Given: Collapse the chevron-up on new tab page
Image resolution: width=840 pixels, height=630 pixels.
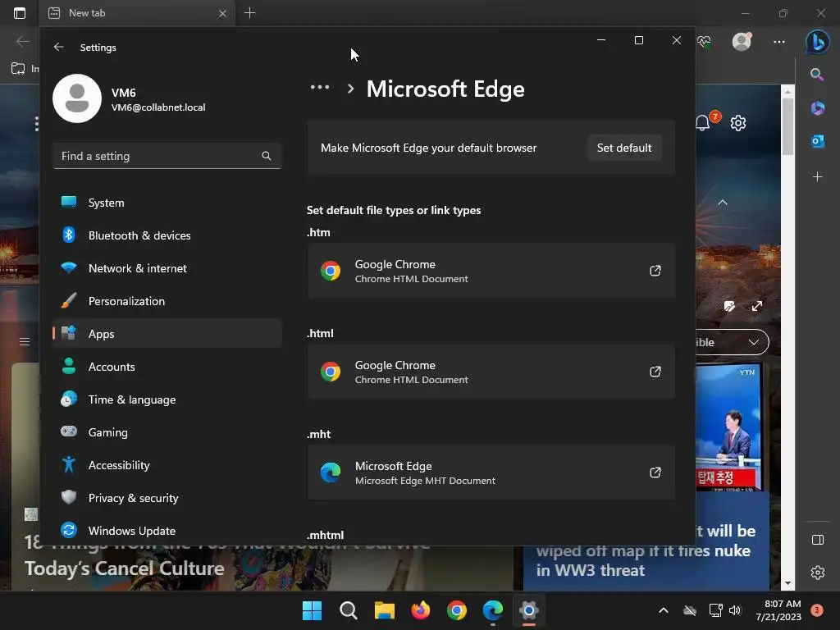Looking at the screenshot, I should 723,203.
